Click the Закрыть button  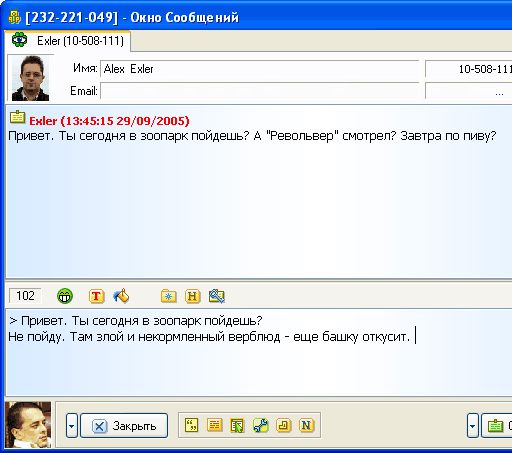124,425
